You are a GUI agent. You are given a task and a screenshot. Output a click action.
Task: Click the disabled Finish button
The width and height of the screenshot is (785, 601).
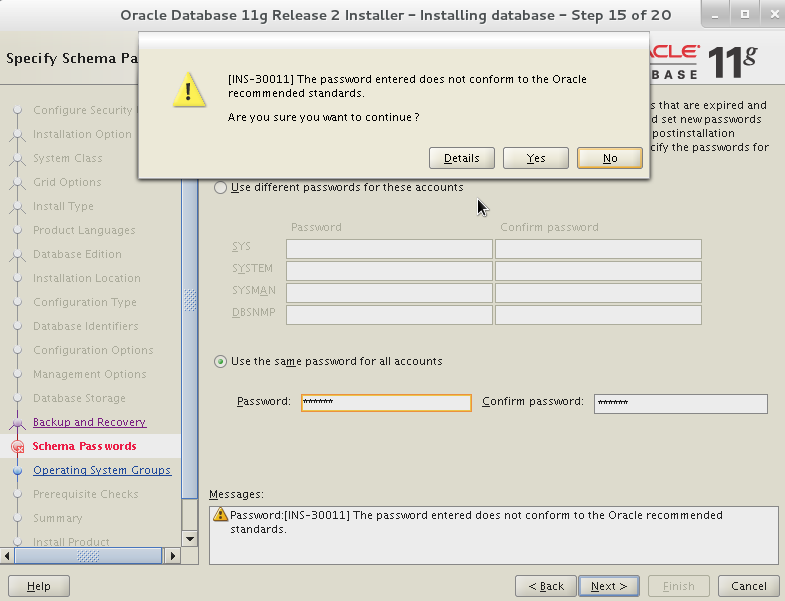[x=678, y=586]
